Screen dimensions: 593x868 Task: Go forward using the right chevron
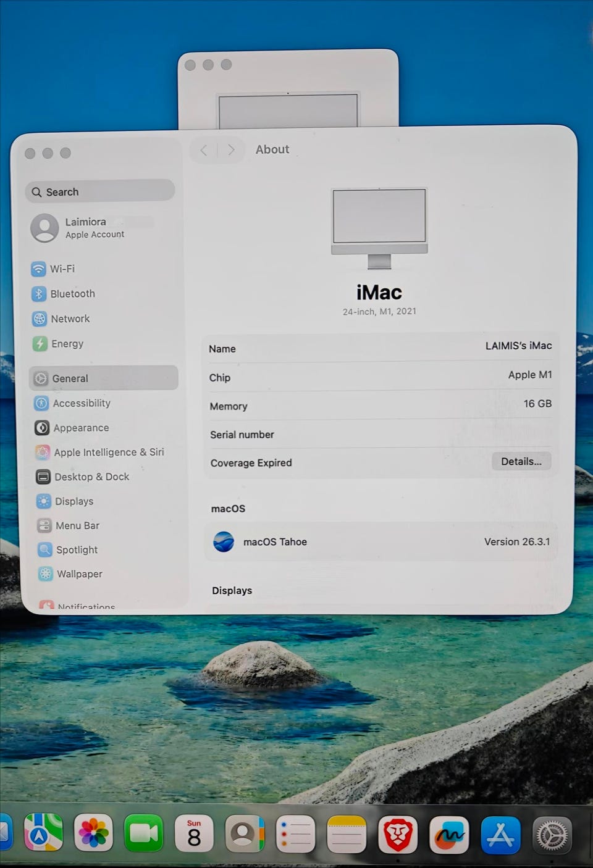pyautogui.click(x=231, y=150)
